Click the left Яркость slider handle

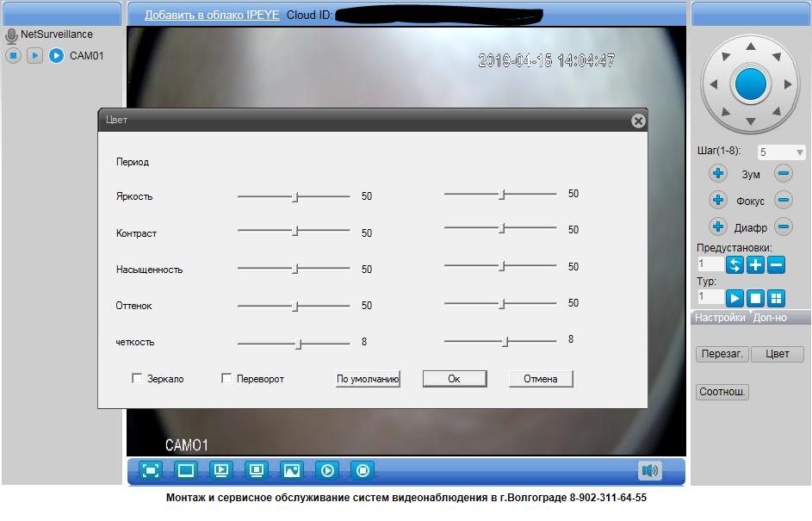click(x=294, y=196)
